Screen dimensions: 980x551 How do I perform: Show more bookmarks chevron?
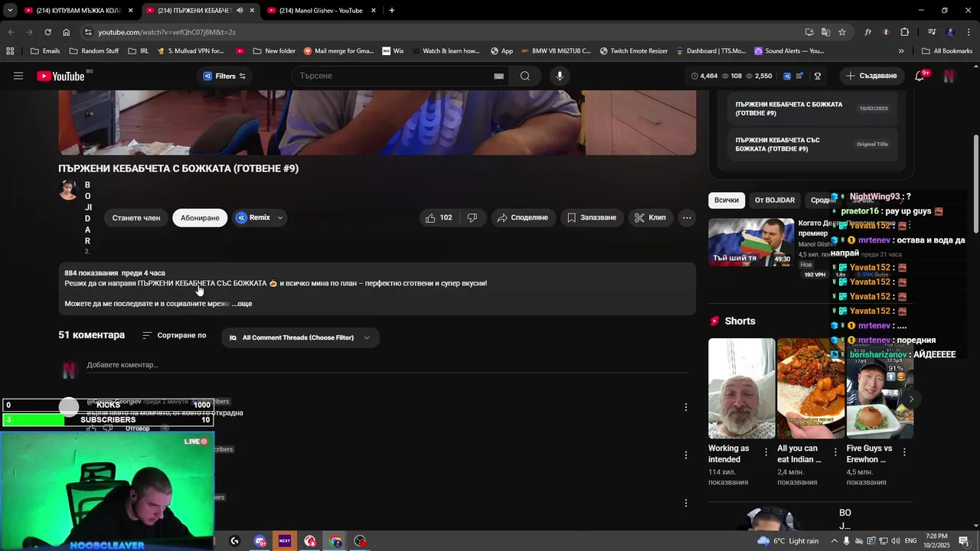pyautogui.click(x=901, y=51)
